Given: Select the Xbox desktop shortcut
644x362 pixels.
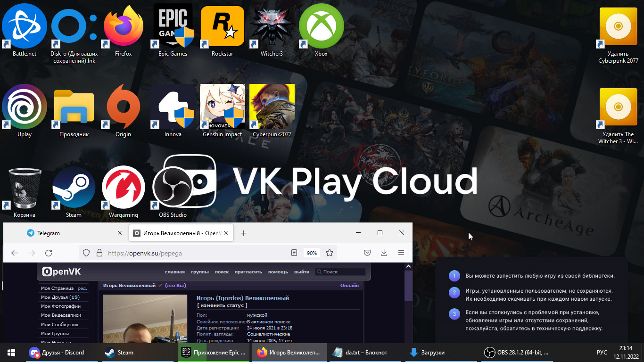Looking at the screenshot, I should 321,30.
